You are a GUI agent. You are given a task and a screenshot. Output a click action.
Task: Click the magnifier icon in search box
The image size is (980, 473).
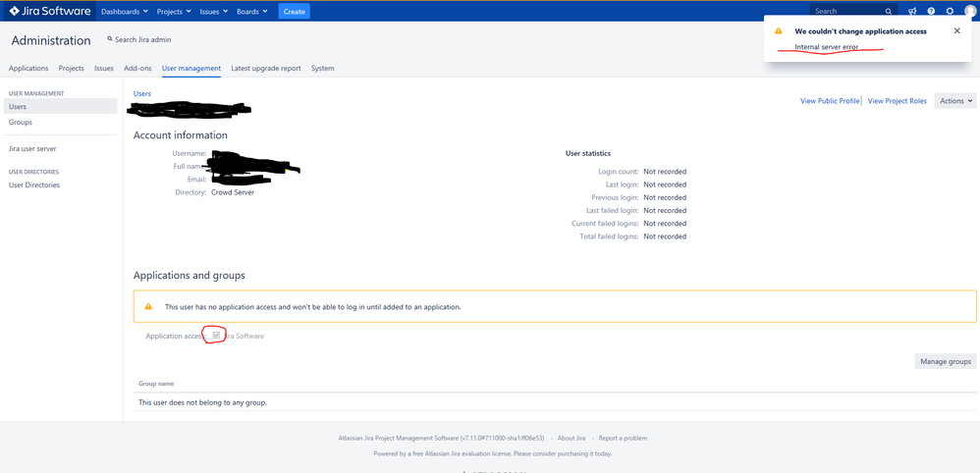pos(888,11)
